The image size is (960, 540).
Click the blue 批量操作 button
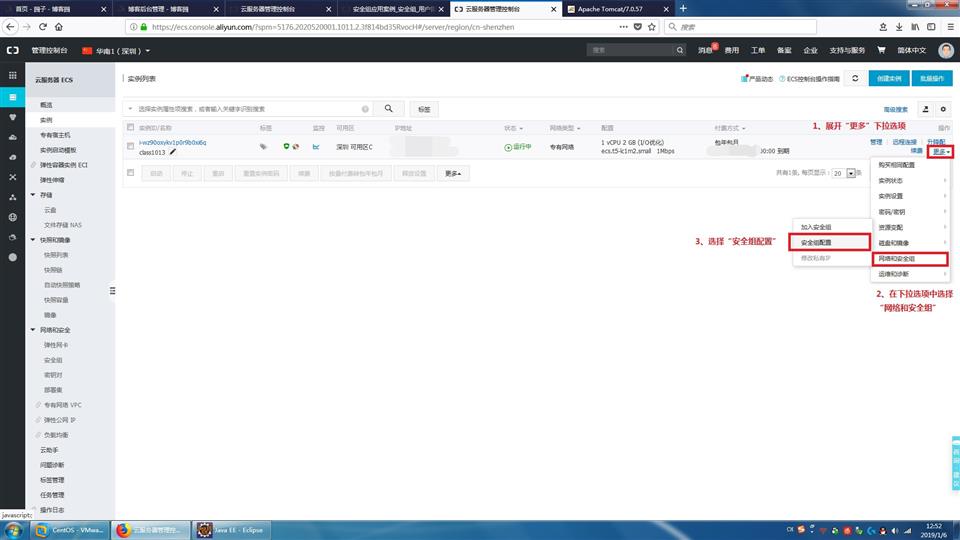point(932,78)
